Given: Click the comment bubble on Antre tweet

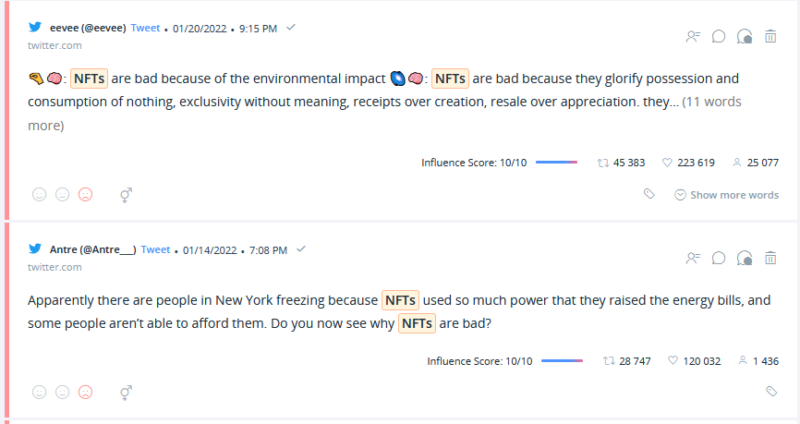Looking at the screenshot, I should [x=718, y=258].
